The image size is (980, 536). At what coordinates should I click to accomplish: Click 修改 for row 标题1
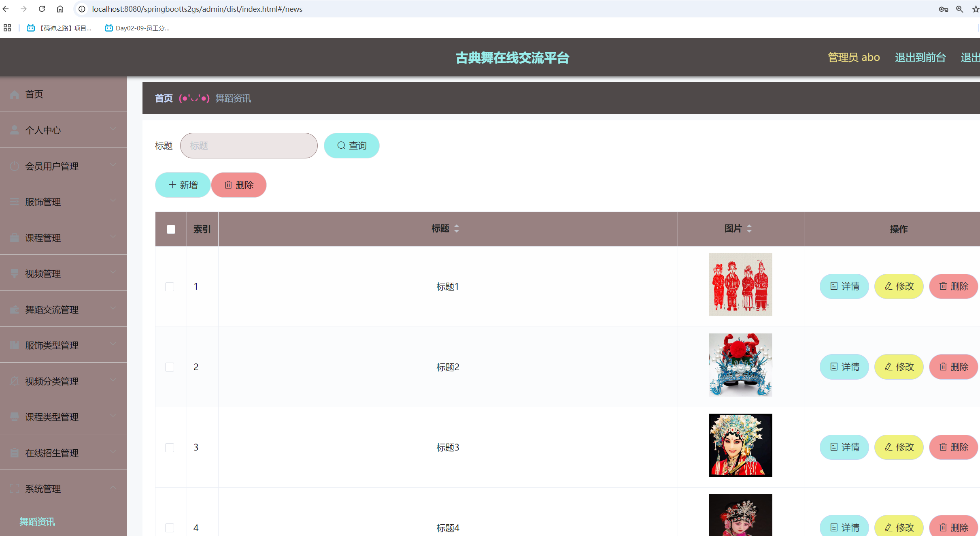point(899,286)
